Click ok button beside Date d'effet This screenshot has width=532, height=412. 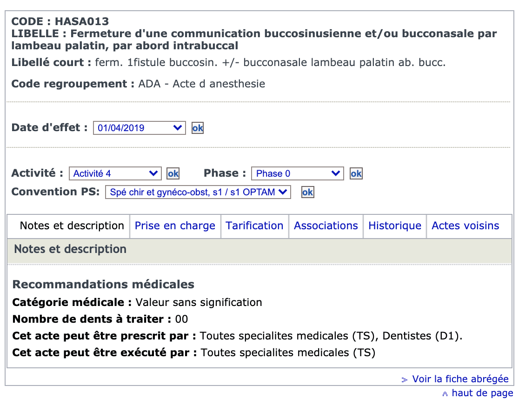tap(198, 128)
